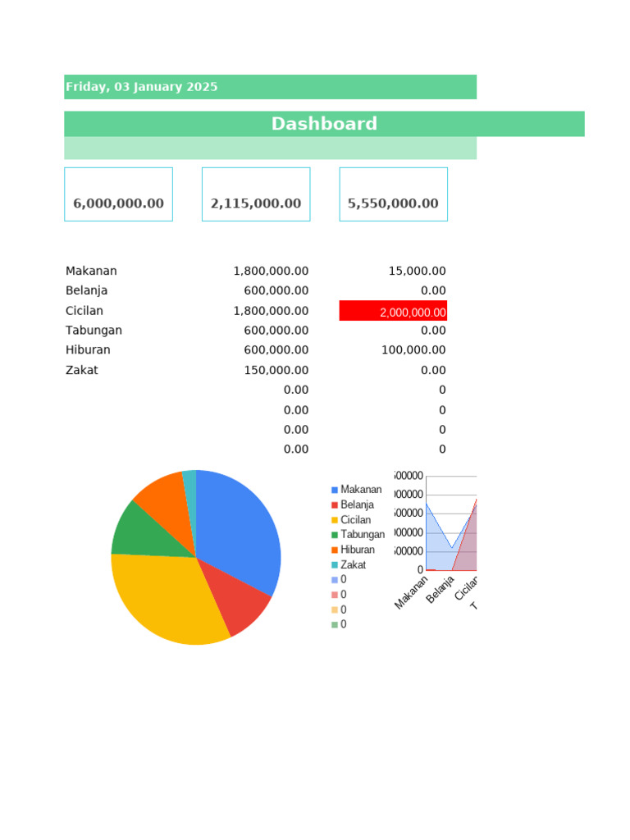Select the orange slice of the pie chart
This screenshot has height=840, width=630.
click(x=166, y=506)
